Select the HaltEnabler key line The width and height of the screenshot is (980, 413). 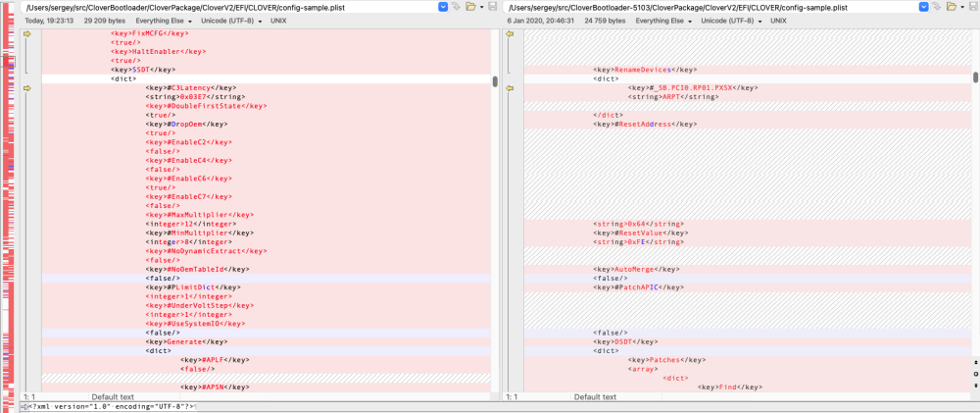pyautogui.click(x=158, y=52)
